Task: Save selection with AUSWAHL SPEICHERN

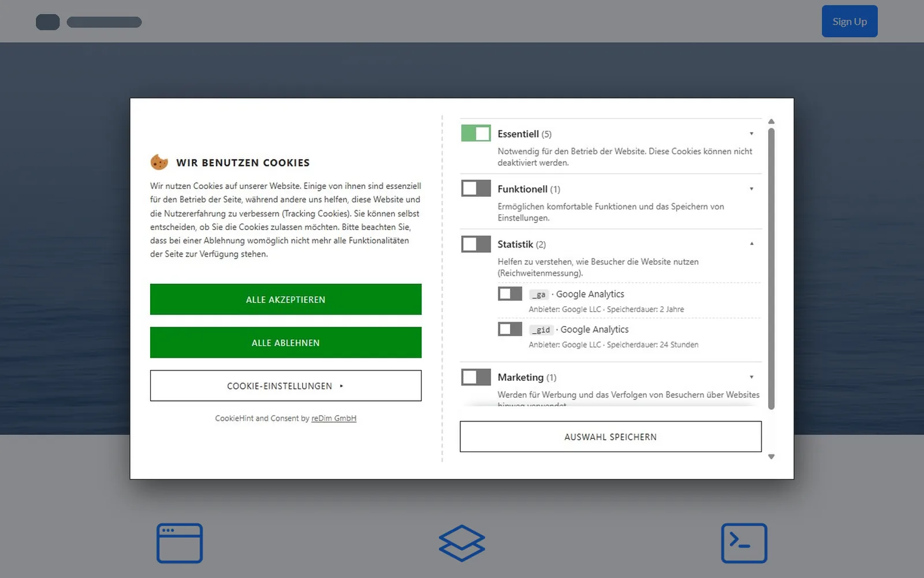Action: [610, 436]
